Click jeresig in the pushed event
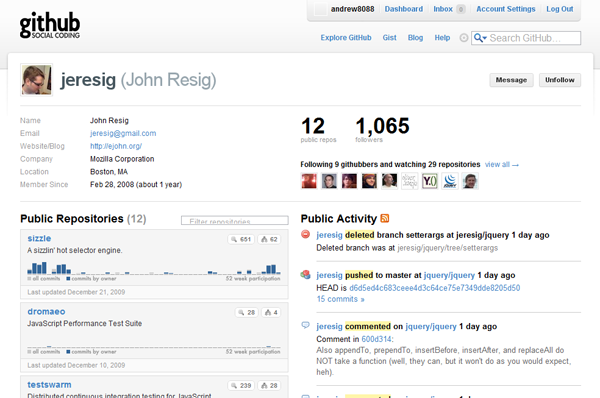 tap(329, 275)
